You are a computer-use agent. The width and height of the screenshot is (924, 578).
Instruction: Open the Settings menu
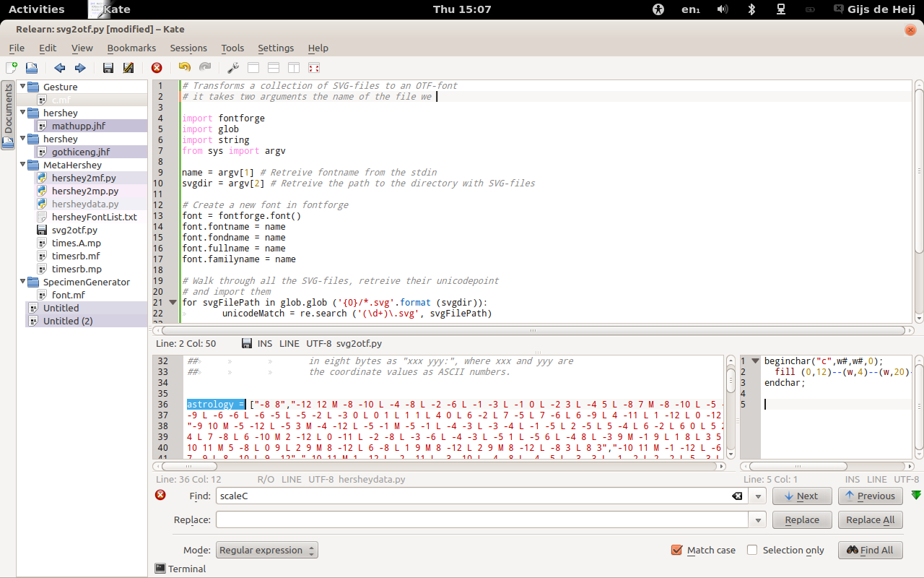point(276,48)
